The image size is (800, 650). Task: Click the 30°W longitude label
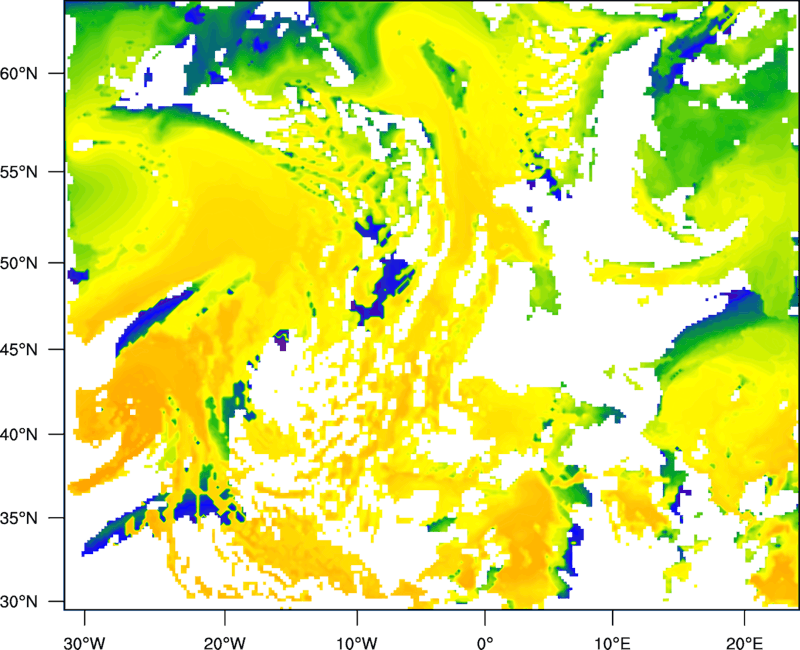point(85,643)
